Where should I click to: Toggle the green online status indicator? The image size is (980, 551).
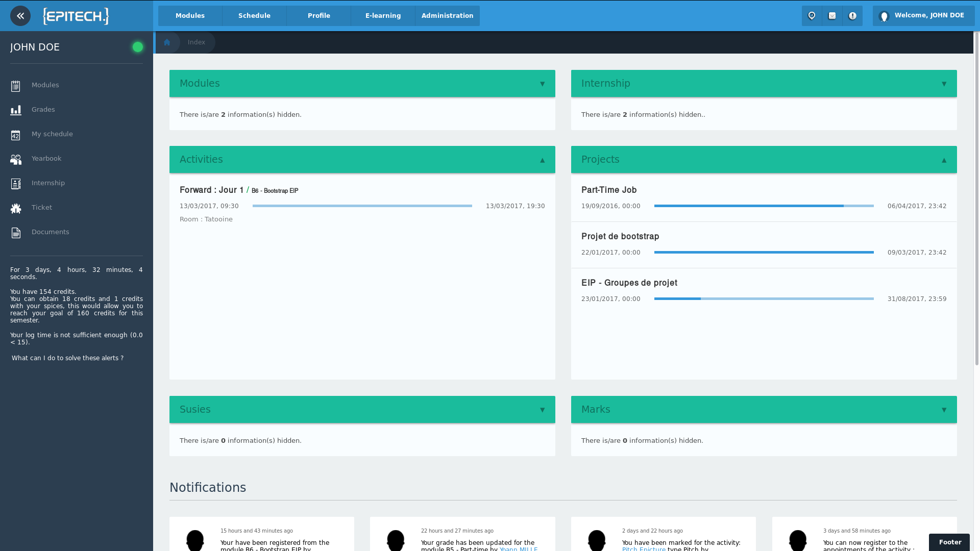pos(137,47)
